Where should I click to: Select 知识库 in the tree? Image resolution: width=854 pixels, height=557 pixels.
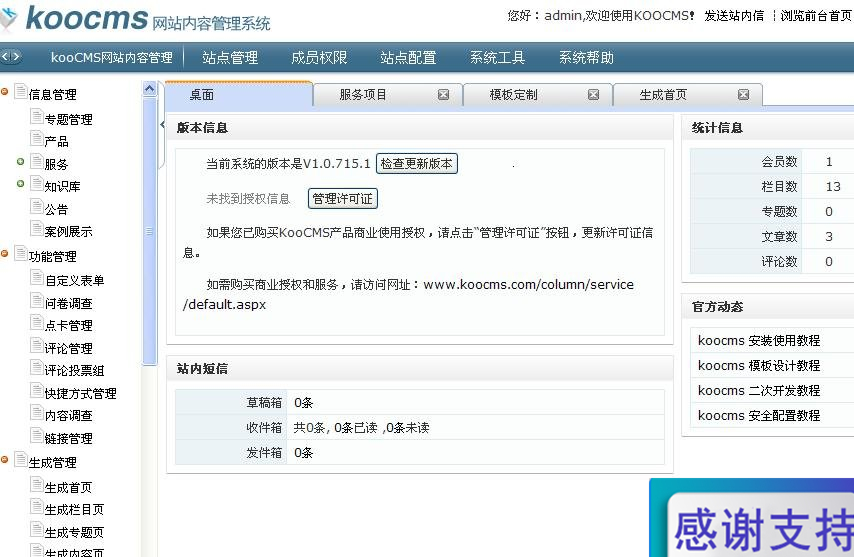63,186
